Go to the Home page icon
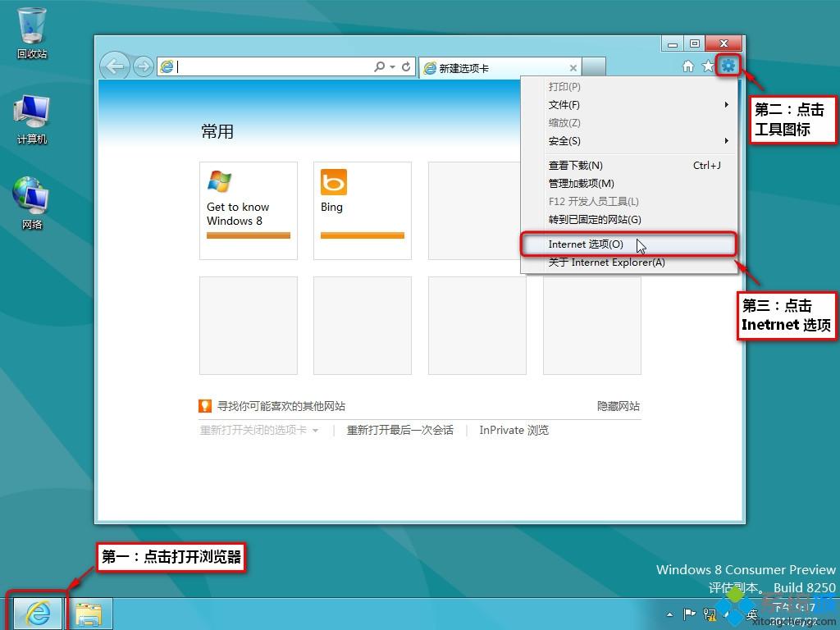This screenshot has height=630, width=840. [x=688, y=66]
